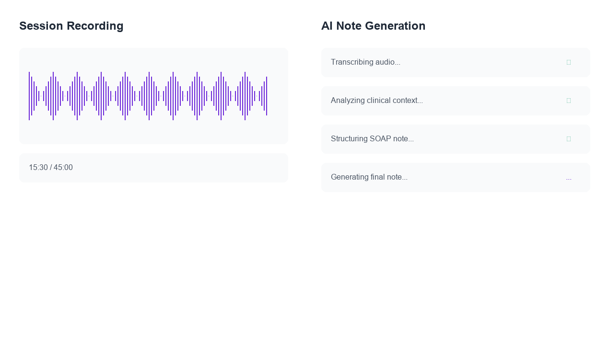Click the Analyzing clinical context status icon
This screenshot has width=609, height=364.
[569, 101]
